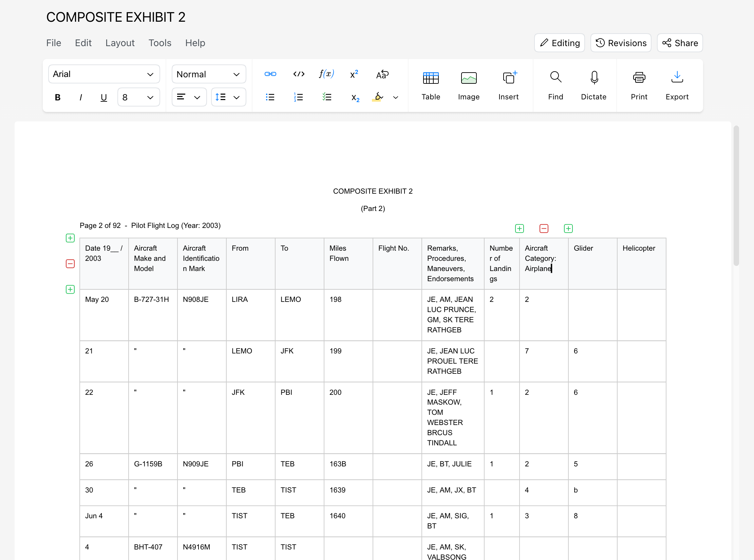Click the 'N909JE' cell
The image size is (754, 560).
click(202, 467)
